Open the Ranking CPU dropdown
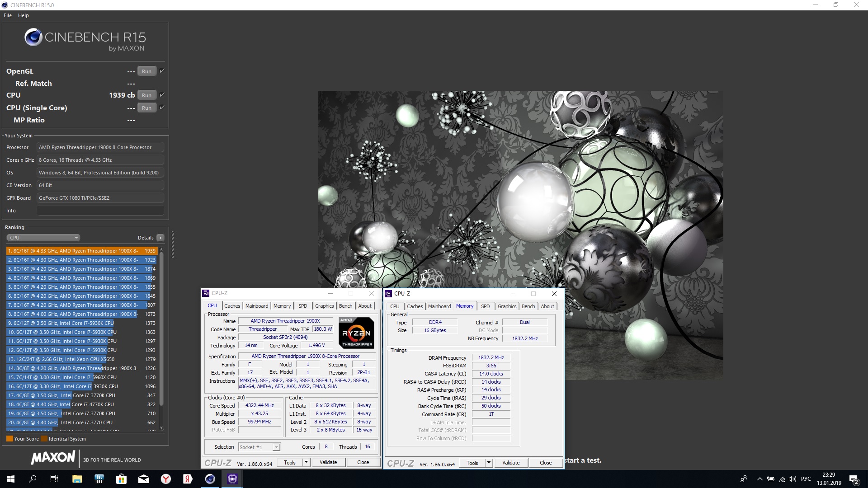Image resolution: width=868 pixels, height=488 pixels. [43, 238]
